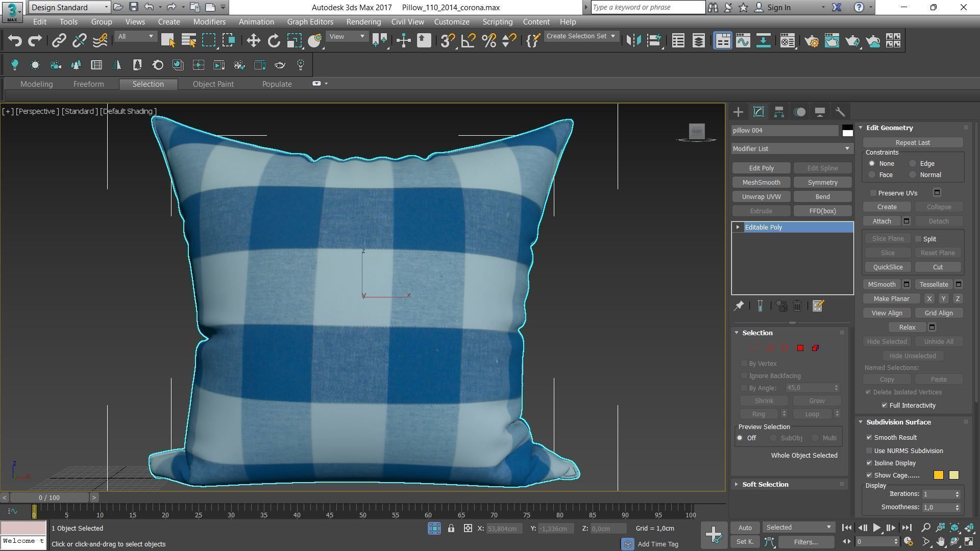Switch to Hierarchy command panel
The width and height of the screenshot is (980, 551).
[779, 112]
